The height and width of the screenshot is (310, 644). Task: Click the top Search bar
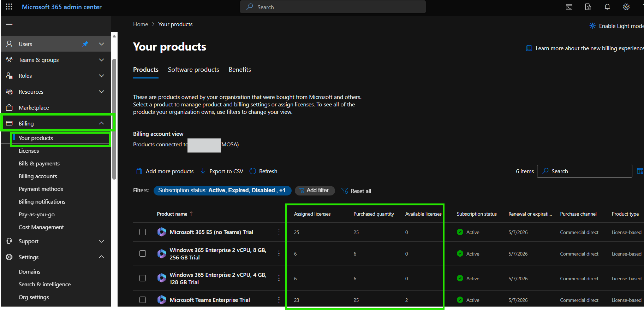pos(333,7)
